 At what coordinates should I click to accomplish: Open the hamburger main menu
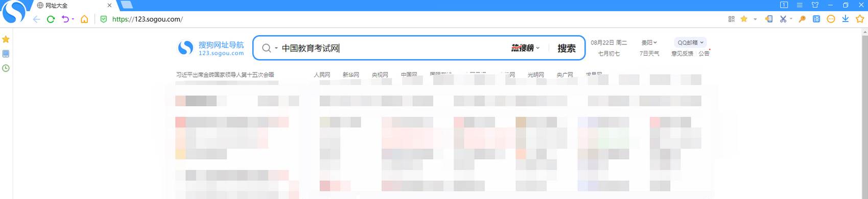pyautogui.click(x=800, y=5)
